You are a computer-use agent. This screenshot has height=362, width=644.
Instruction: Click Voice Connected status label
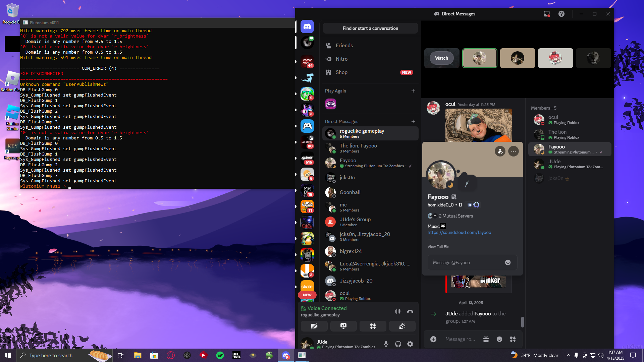point(327,308)
